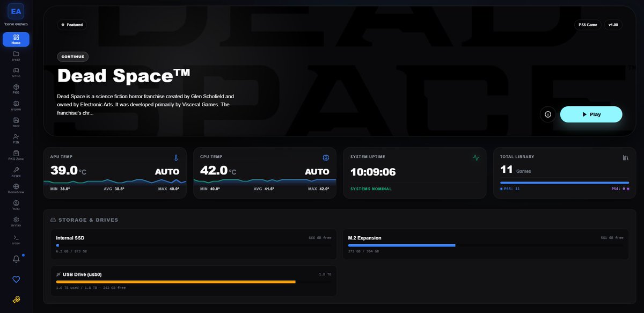Click the USB Drive plug icon
Screen dimensions: 644x313
coord(58,274)
